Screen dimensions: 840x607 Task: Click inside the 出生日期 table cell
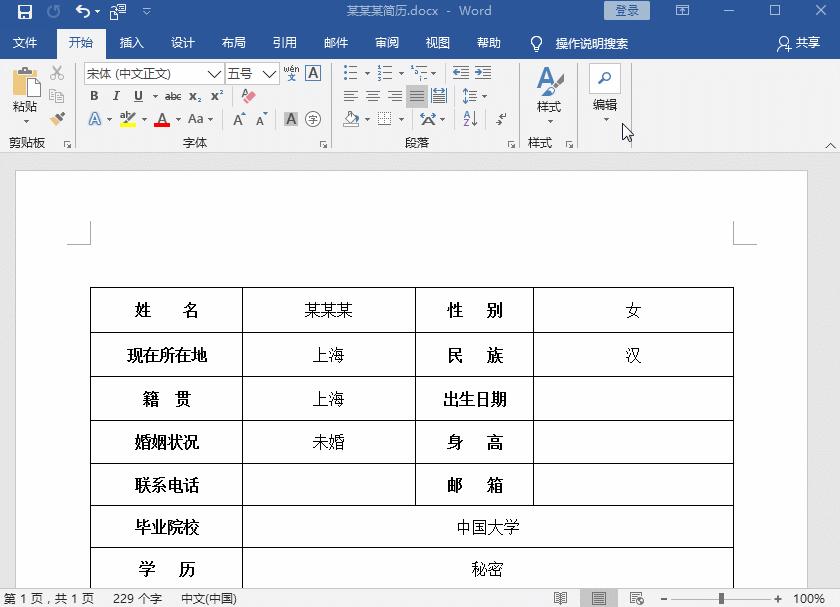coord(474,398)
